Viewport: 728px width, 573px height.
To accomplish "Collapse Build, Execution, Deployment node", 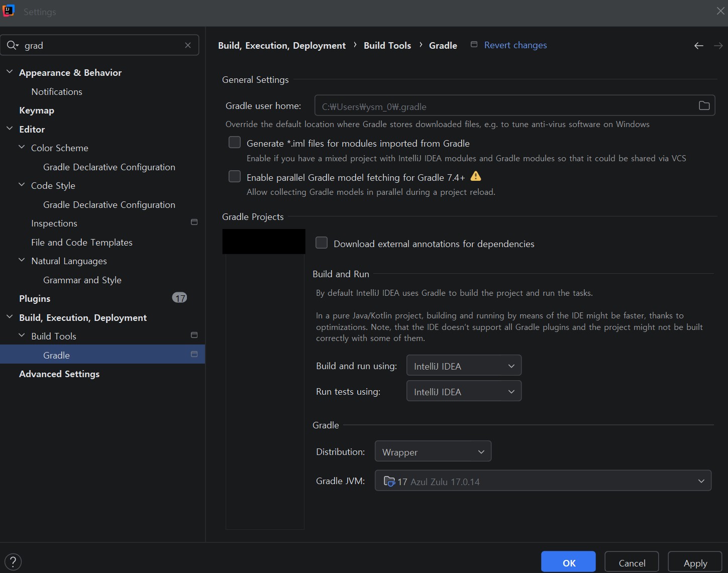I will point(10,317).
